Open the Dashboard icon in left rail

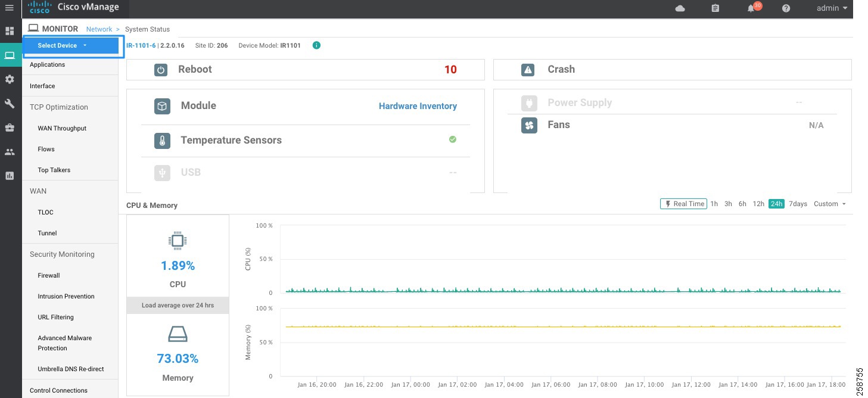pyautogui.click(x=10, y=31)
